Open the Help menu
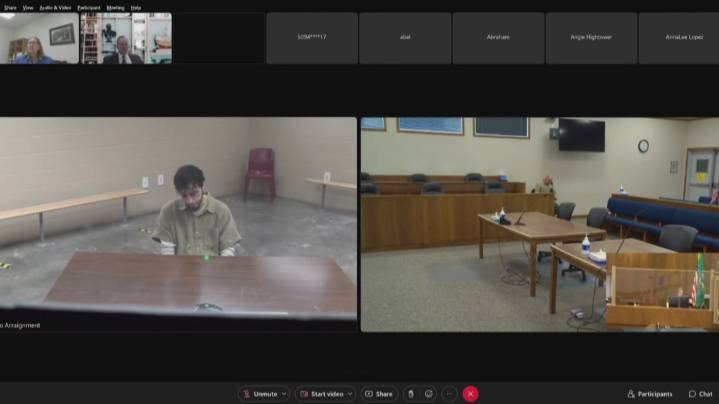Viewport: 719px width, 404px height. click(136, 7)
